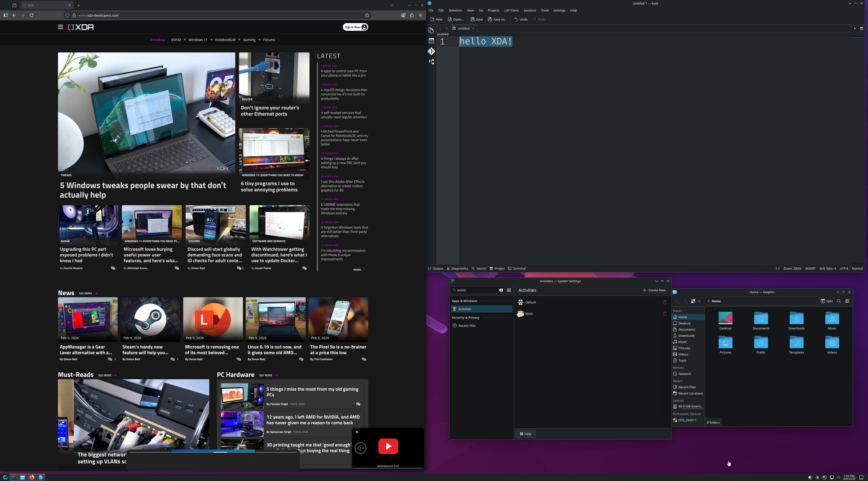Viewport: 868px width, 481px height.
Task: Select Recent Files in System Settings sidebar
Action: point(481,326)
